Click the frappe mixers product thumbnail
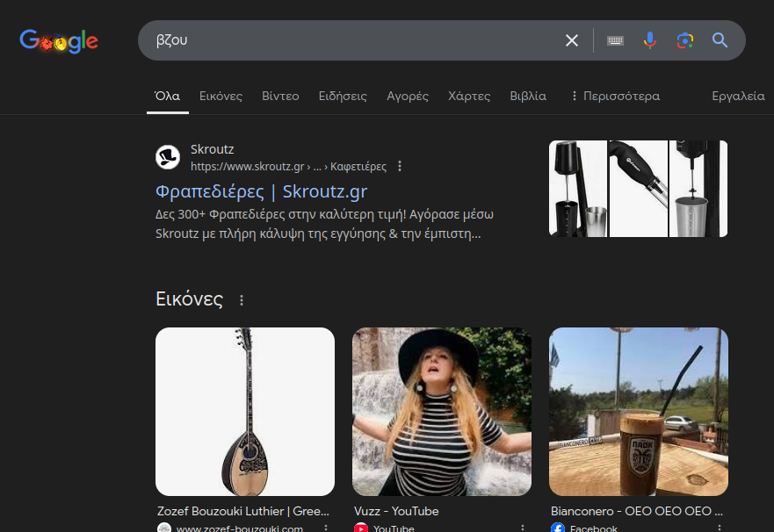 638,189
